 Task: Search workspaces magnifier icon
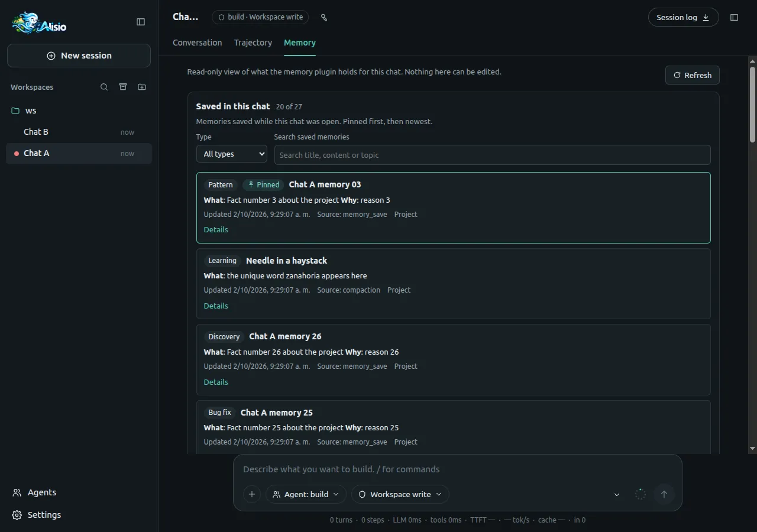[104, 87]
